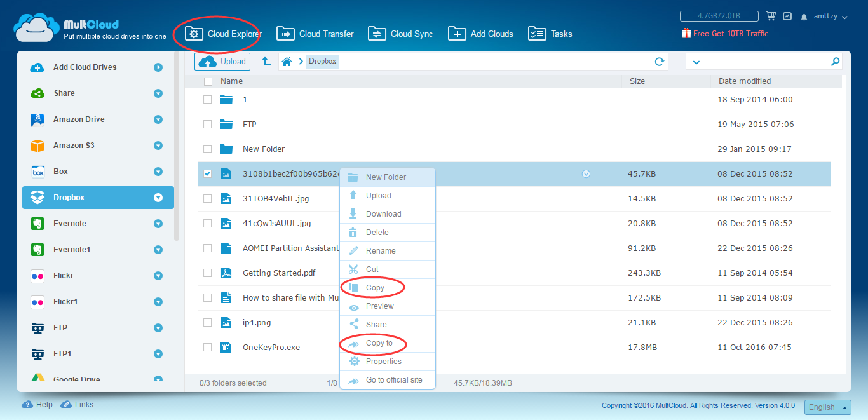The width and height of the screenshot is (868, 420).
Task: Click the Upload button in toolbar
Action: 222,62
